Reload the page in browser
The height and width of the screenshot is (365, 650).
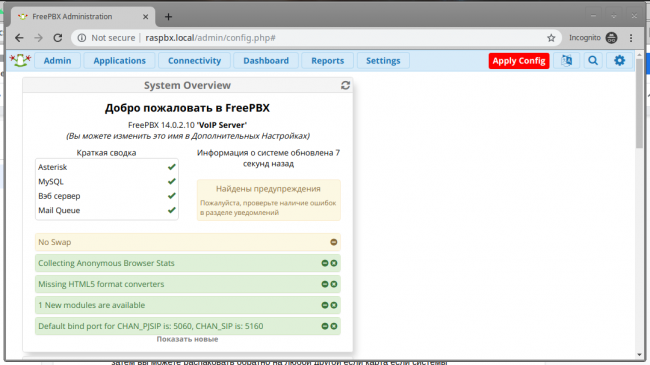(x=58, y=38)
